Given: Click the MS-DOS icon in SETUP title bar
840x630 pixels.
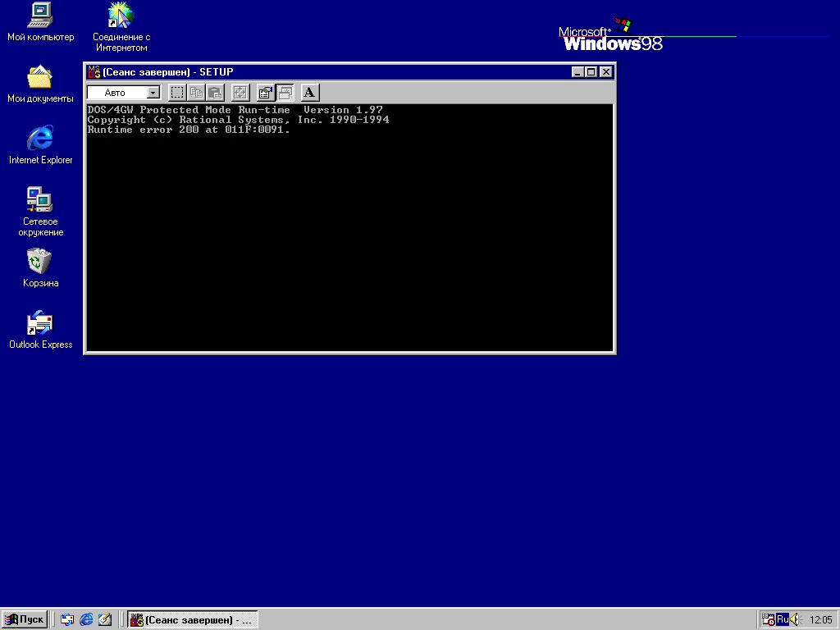Looking at the screenshot, I should [94, 72].
